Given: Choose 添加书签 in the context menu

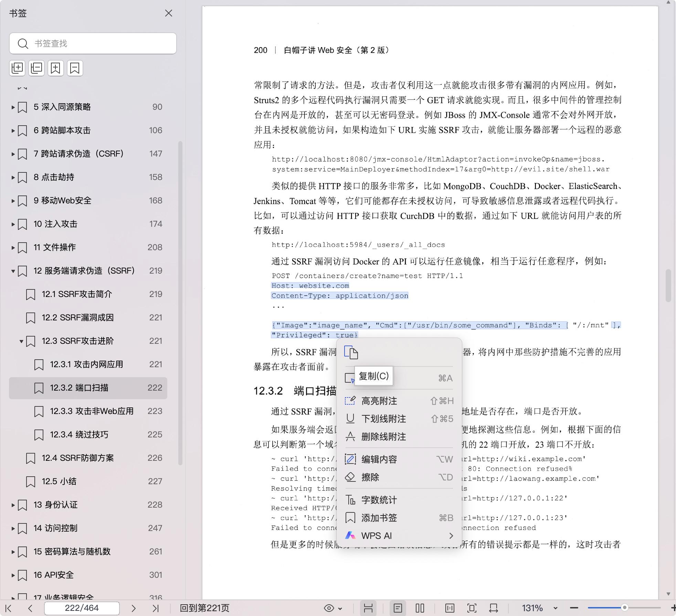Looking at the screenshot, I should 399,518.
